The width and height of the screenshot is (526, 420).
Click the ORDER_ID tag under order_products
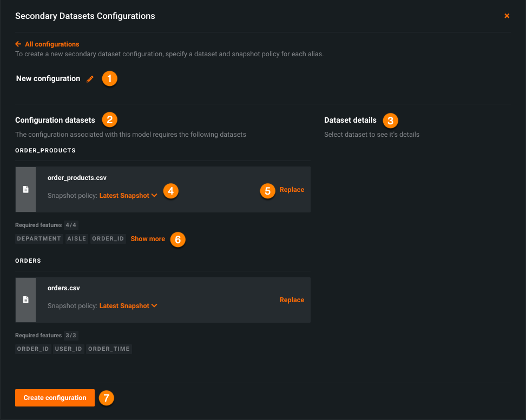(108, 239)
